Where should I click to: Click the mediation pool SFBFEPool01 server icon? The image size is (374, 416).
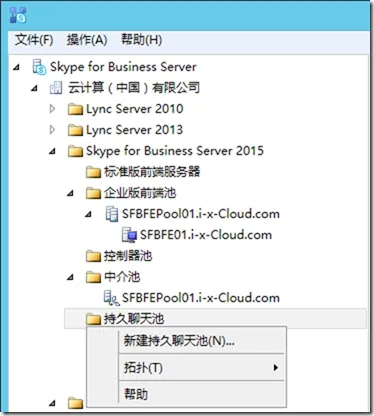click(112, 298)
